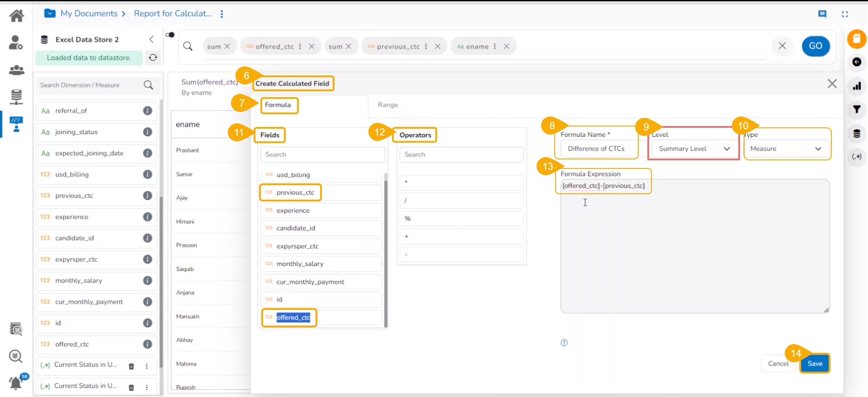Delete the first Current Status calculated field
Viewport: 868px width, 397px height.
pos(131,366)
